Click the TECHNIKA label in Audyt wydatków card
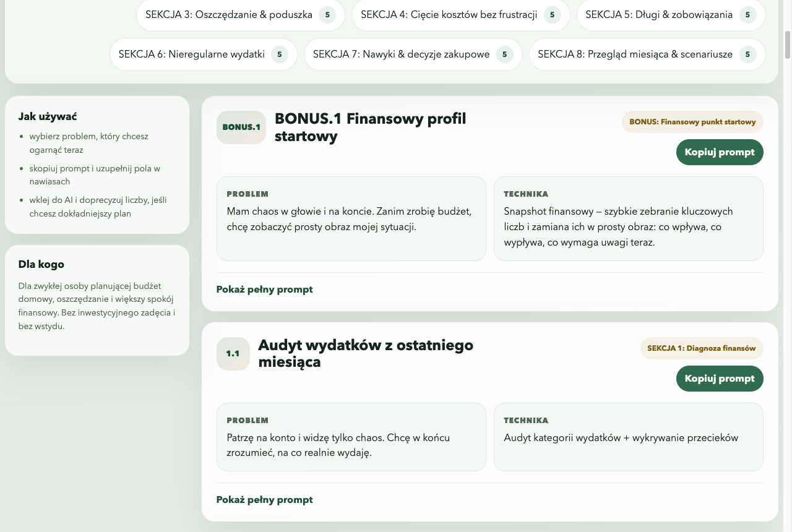The width and height of the screenshot is (792, 532). (526, 421)
